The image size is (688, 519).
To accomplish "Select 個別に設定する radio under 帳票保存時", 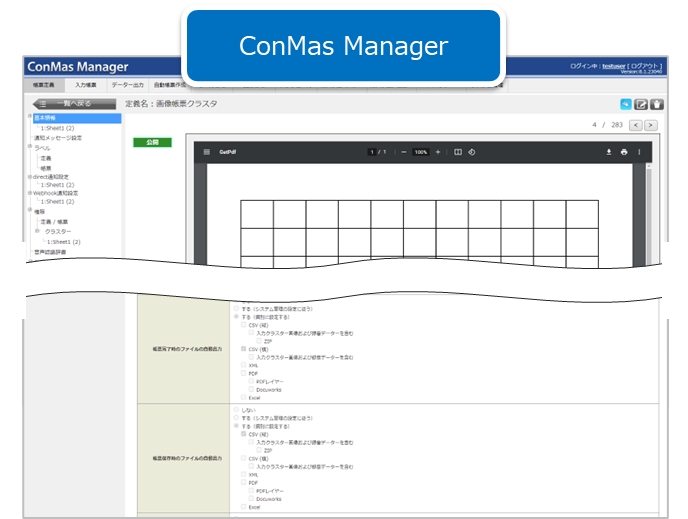I will (x=236, y=426).
